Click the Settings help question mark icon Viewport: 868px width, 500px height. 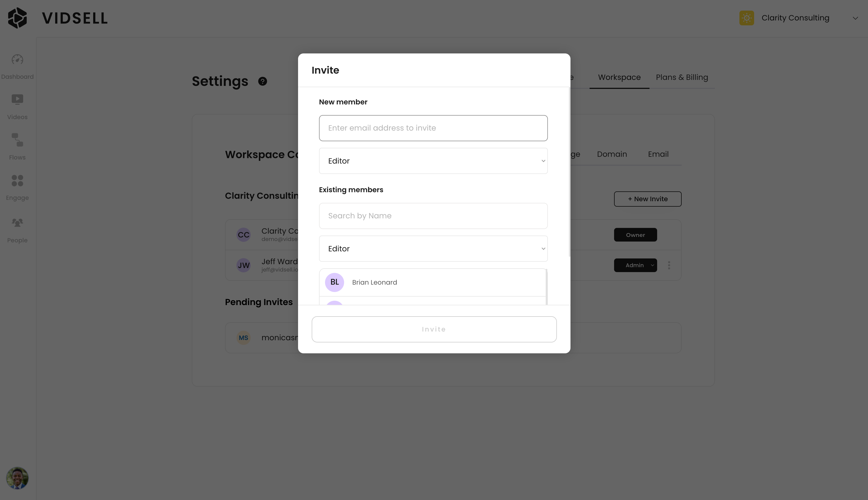click(262, 82)
